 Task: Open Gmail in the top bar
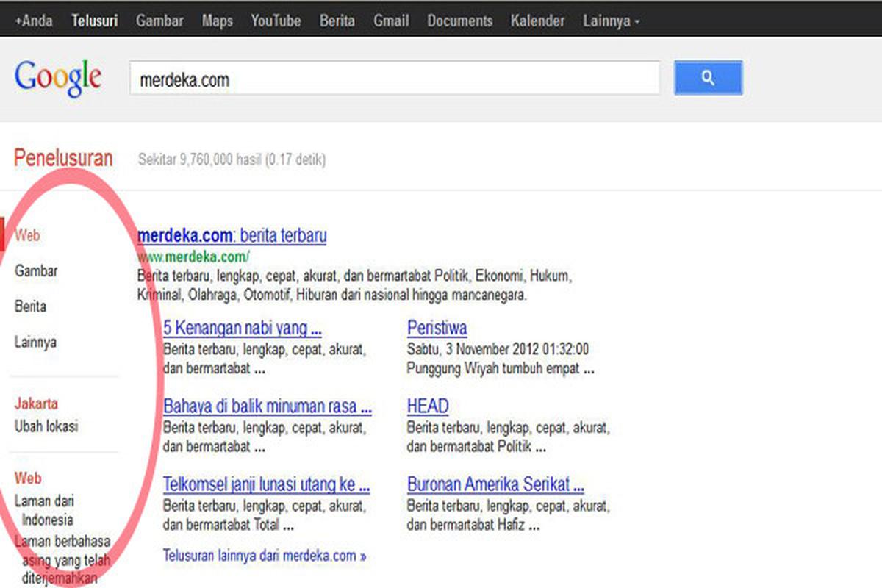391,21
